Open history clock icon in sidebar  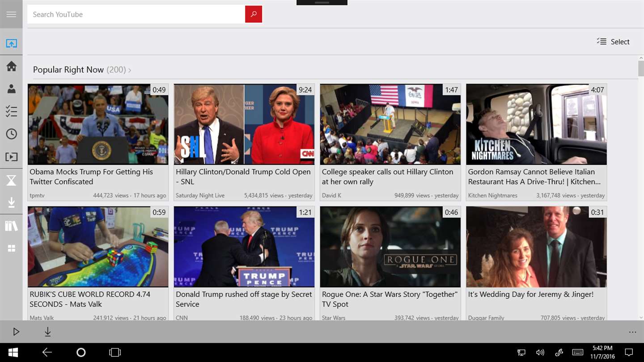tap(11, 134)
